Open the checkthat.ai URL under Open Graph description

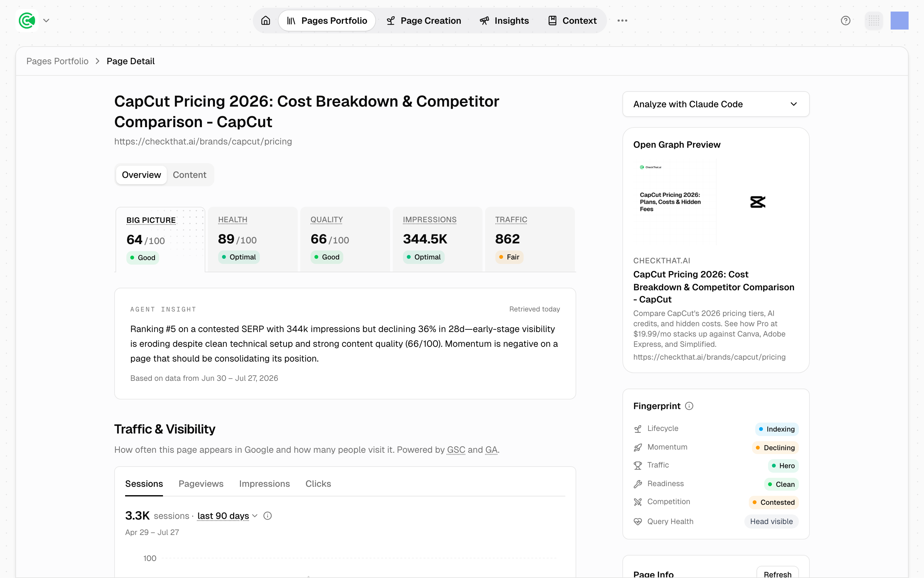click(x=709, y=357)
